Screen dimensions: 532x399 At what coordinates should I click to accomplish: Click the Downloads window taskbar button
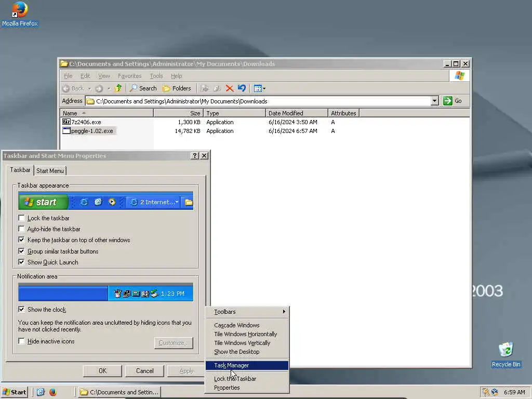119,392
